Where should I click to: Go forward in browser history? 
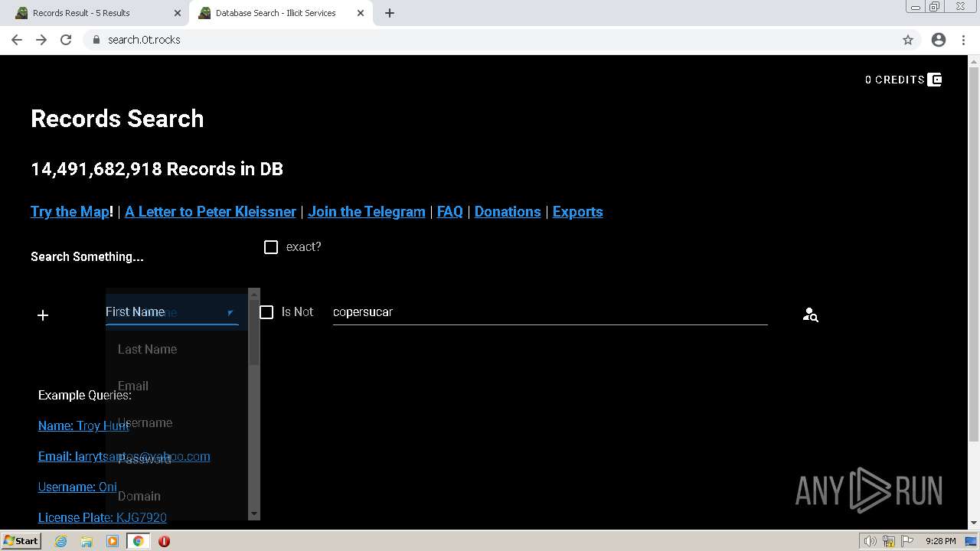(41, 40)
